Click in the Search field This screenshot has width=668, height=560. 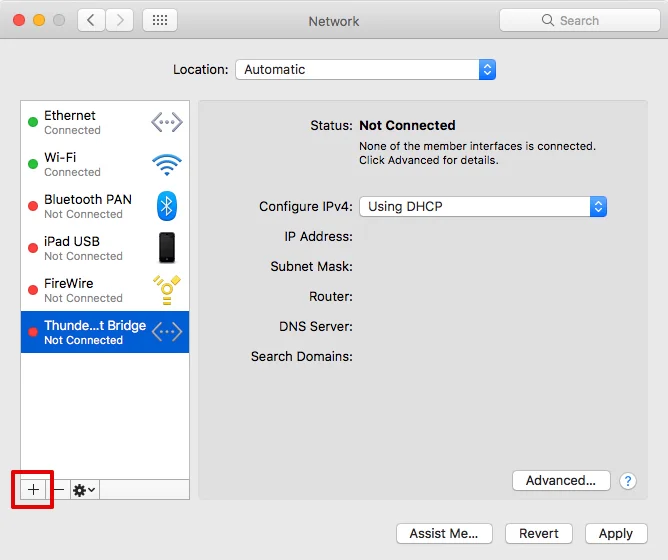tap(579, 20)
